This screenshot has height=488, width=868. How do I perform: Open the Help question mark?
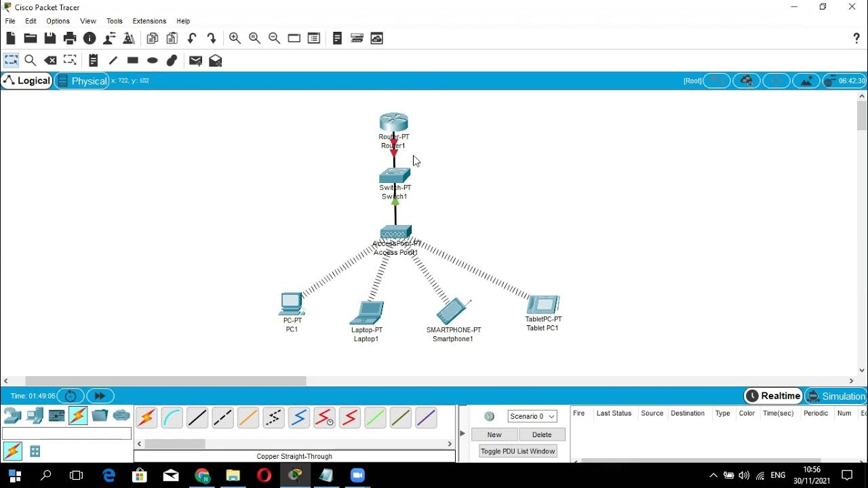[x=856, y=39]
